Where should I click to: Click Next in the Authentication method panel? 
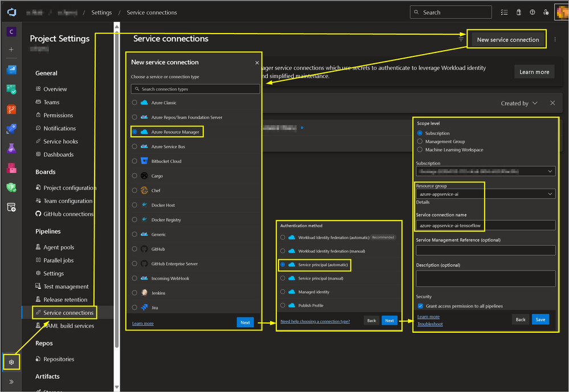(390, 321)
